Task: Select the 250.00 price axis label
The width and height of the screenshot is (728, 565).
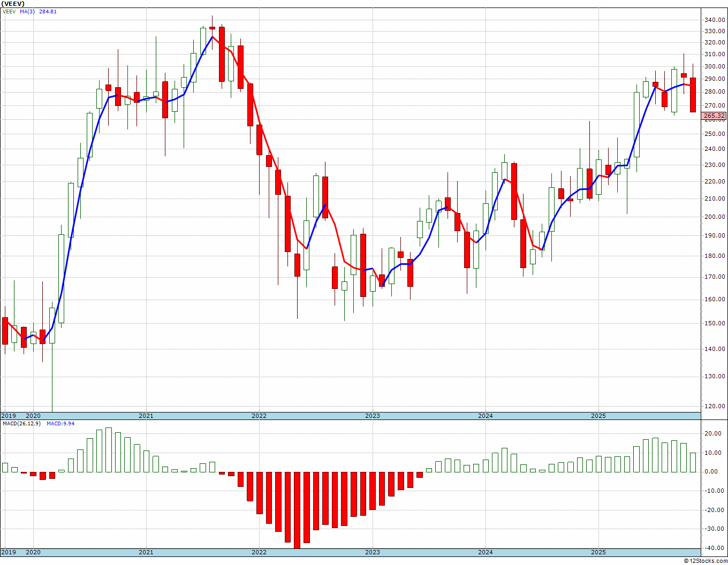Action: coord(715,134)
